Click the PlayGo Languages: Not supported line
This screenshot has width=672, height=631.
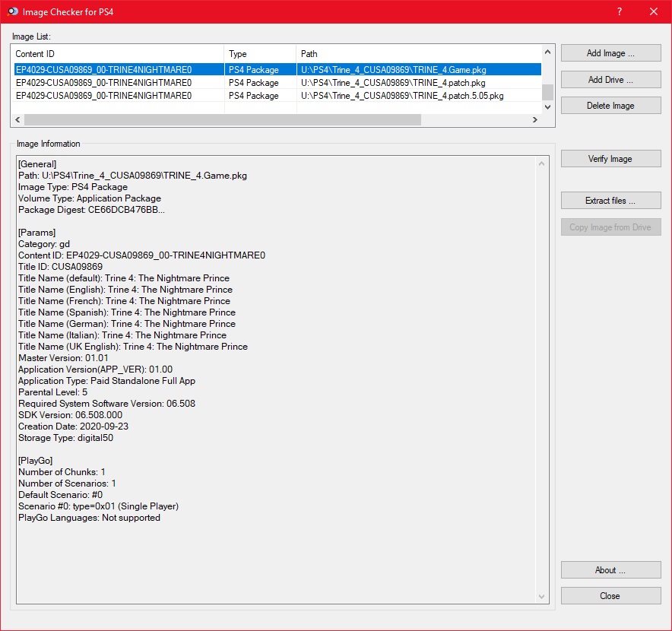tap(89, 518)
